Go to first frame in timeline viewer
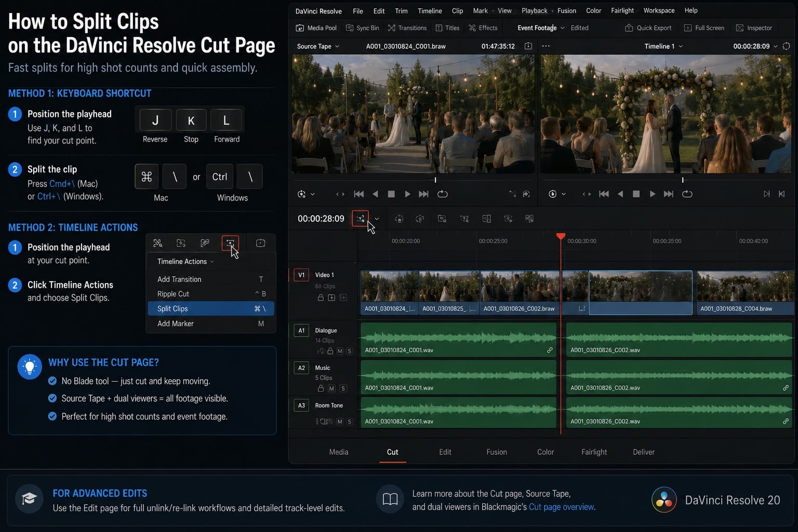Image resolution: width=798 pixels, height=532 pixels. tap(604, 194)
